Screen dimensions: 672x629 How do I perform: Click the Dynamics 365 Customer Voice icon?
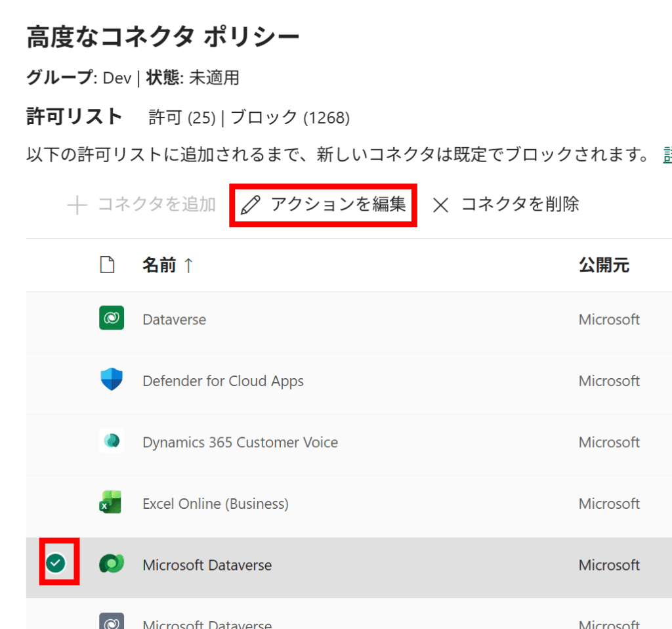click(x=112, y=442)
